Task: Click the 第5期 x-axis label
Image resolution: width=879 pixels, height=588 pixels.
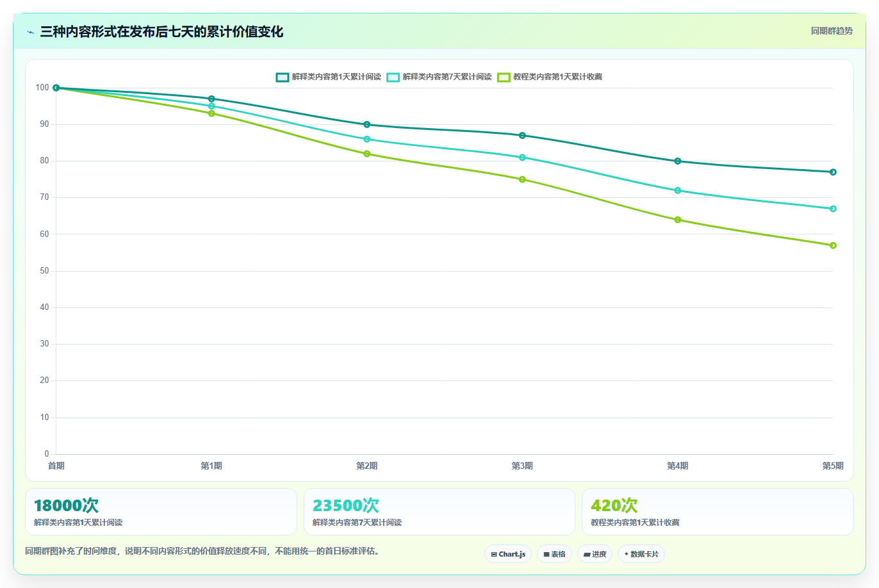Action: pyautogui.click(x=833, y=466)
